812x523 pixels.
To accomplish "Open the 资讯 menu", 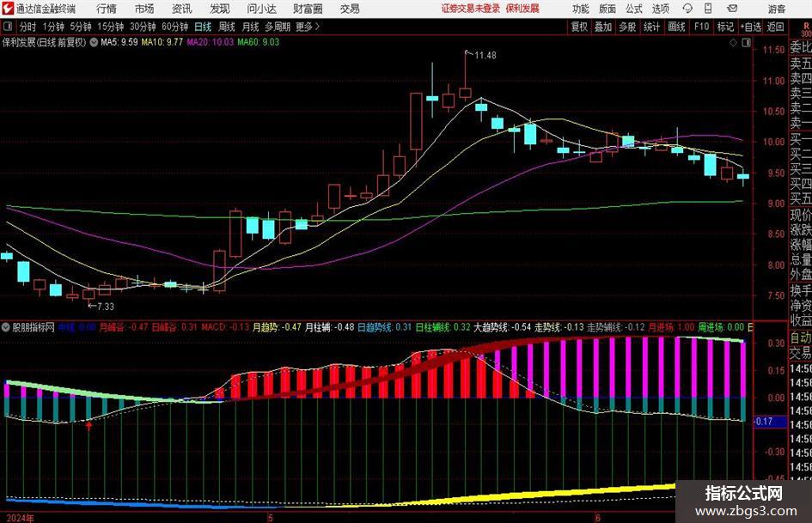I will click(x=182, y=9).
